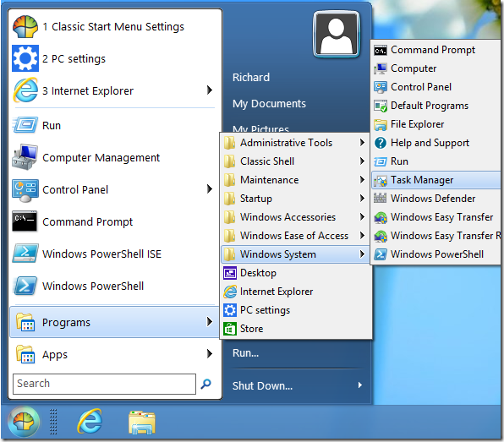Expand the Shut Down options arrow
Image resolution: width=504 pixels, height=442 pixels.
click(x=360, y=385)
